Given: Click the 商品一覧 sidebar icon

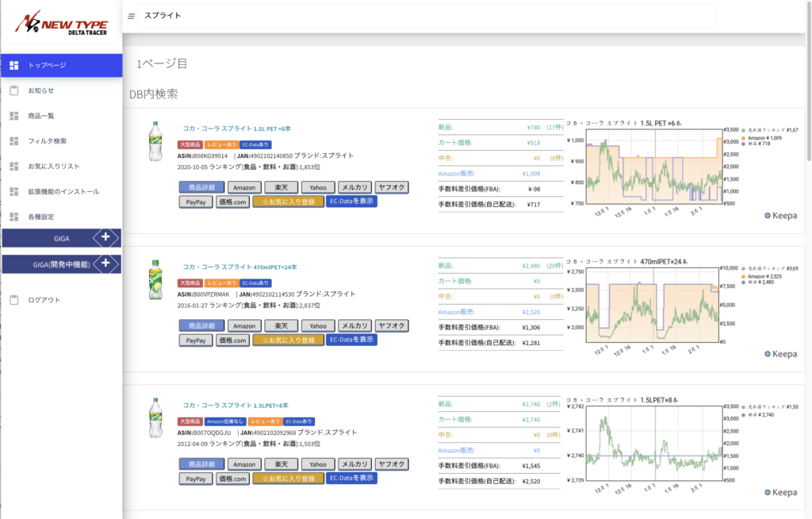Looking at the screenshot, I should [14, 116].
